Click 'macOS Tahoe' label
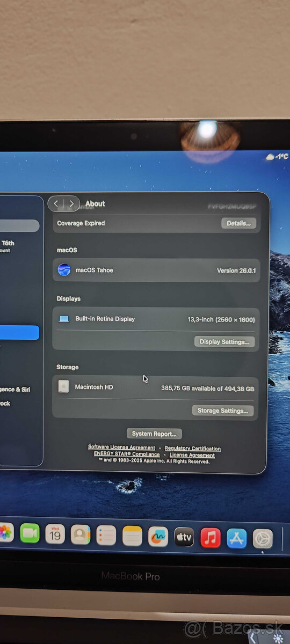Image resolution: width=290 pixels, height=644 pixels. point(95,270)
